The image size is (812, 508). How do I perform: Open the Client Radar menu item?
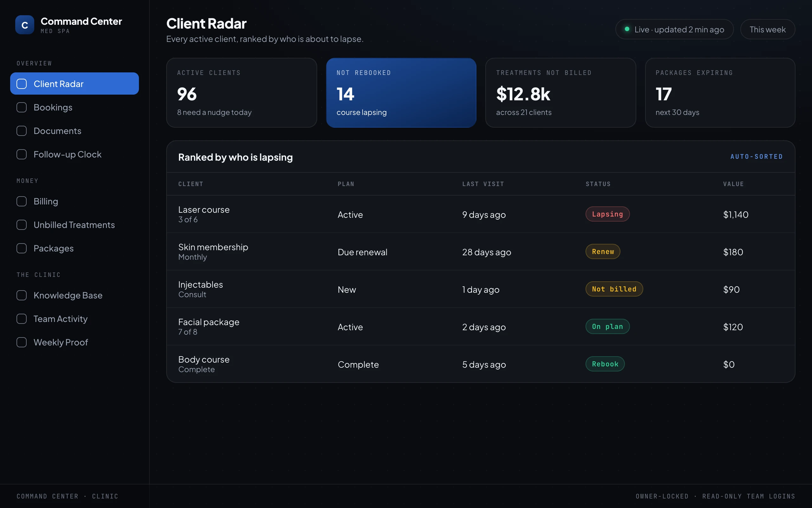click(x=75, y=84)
